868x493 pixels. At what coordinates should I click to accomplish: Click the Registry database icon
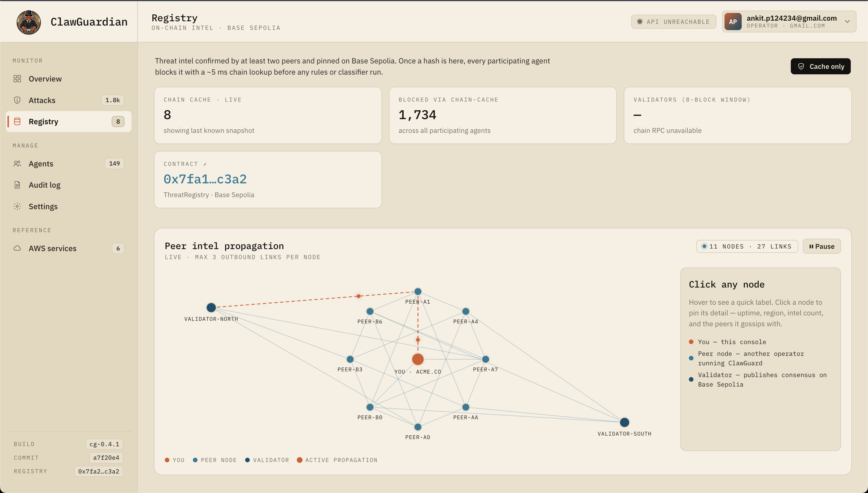[17, 122]
